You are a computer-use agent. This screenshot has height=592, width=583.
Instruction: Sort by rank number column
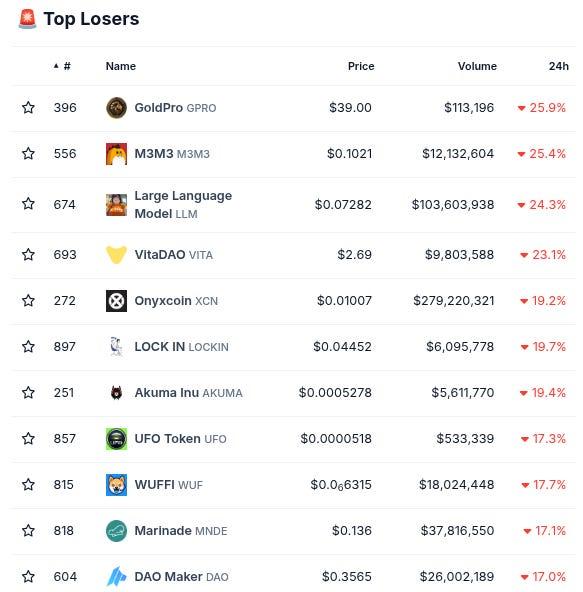click(62, 66)
